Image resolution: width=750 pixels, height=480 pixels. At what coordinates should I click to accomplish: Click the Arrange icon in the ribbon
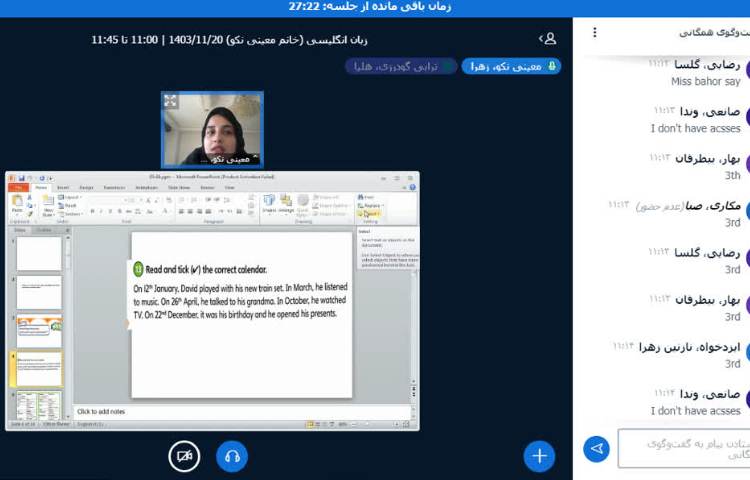(x=284, y=204)
